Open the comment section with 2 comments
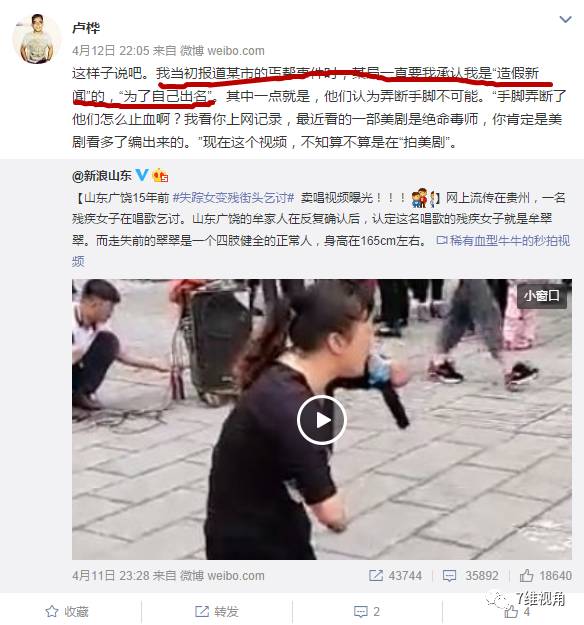 [x=367, y=611]
